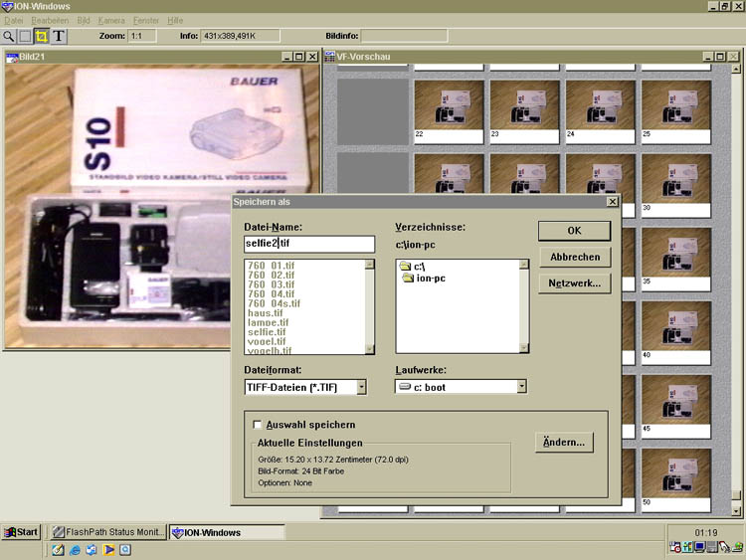Select haus.tif in the file list
The image size is (746, 560).
pyautogui.click(x=265, y=313)
